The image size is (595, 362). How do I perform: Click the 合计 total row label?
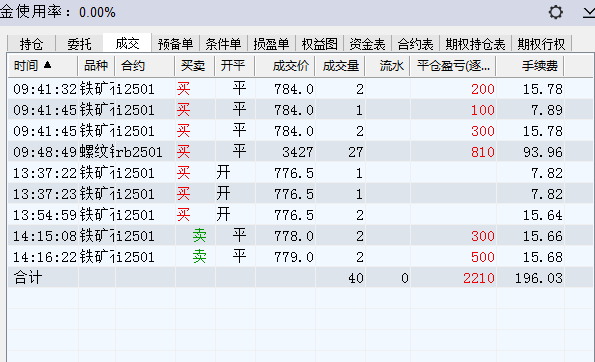28,278
